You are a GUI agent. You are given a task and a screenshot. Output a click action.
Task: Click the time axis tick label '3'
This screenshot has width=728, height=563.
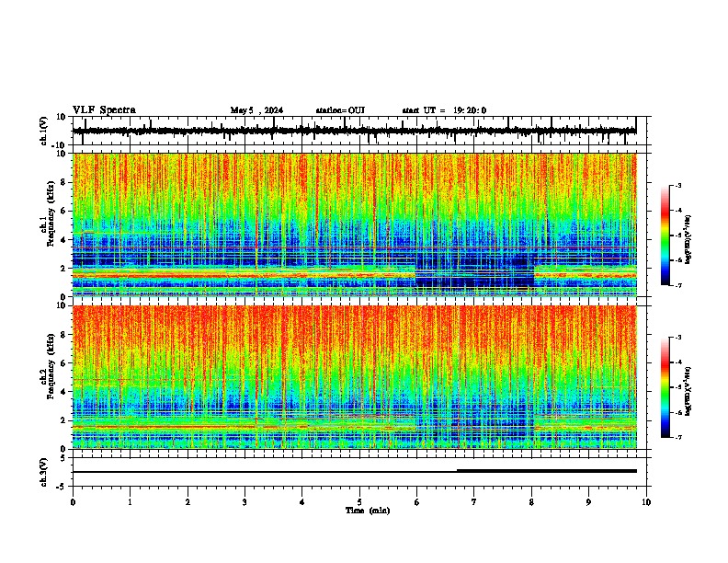(x=245, y=502)
